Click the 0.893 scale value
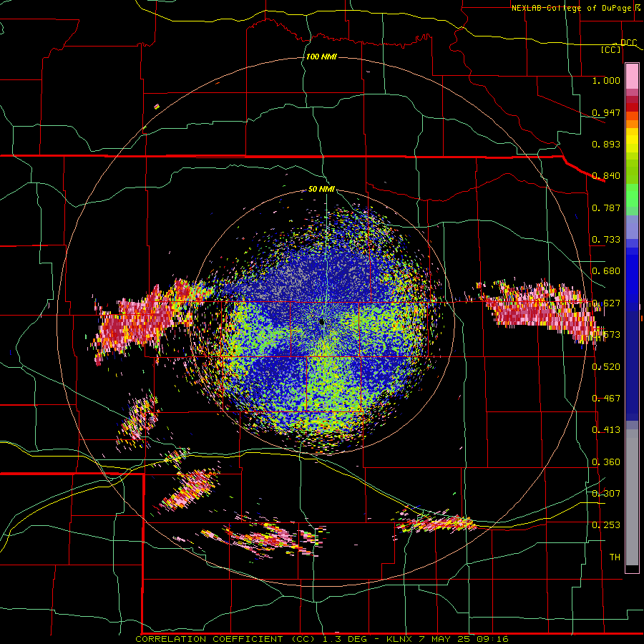This screenshot has height=644, width=644. coord(606,144)
